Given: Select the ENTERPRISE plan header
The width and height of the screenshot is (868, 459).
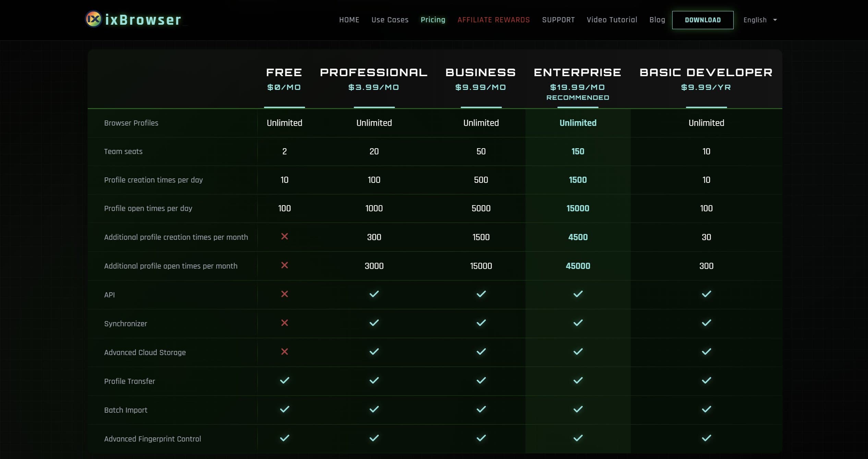Looking at the screenshot, I should (578, 72).
